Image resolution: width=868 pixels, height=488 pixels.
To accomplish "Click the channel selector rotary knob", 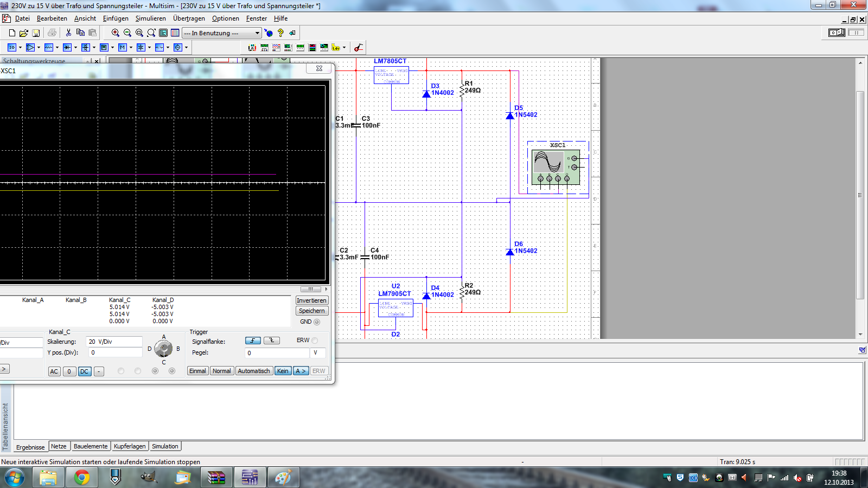I will [x=163, y=349].
